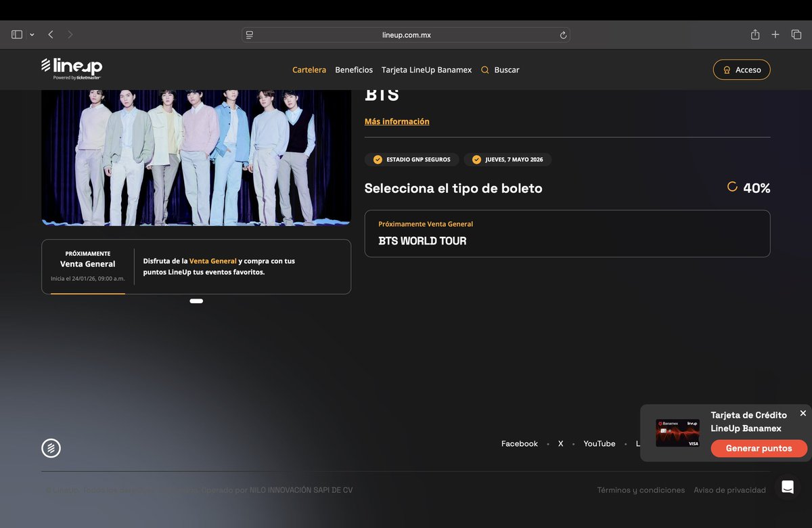Viewport: 812px width, 528px height.
Task: Open the page reader icon in address bar
Action: pos(250,35)
